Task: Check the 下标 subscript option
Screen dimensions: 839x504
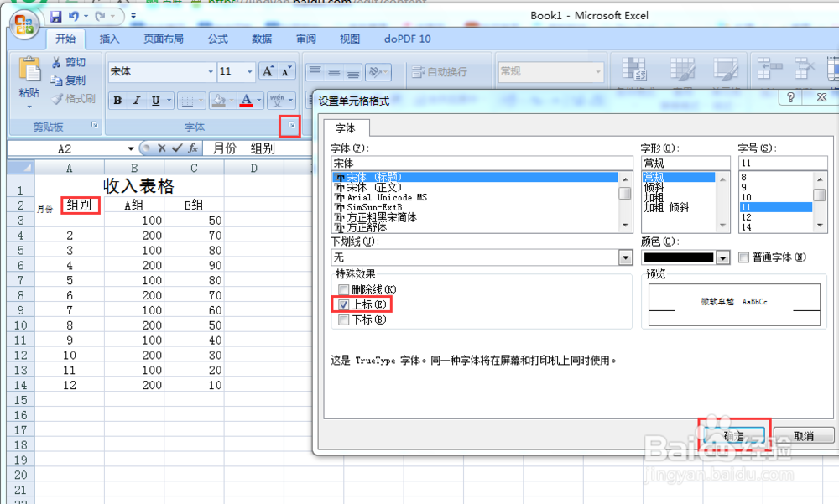Action: 342,320
